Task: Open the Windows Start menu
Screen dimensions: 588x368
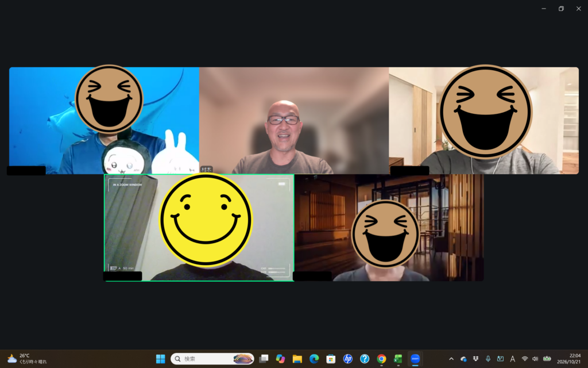Action: point(161,359)
